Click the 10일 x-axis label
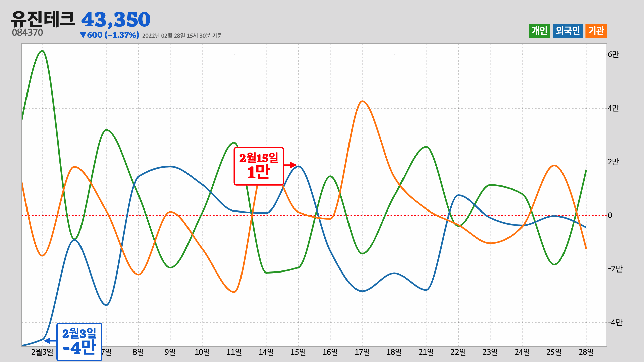 [x=202, y=352]
